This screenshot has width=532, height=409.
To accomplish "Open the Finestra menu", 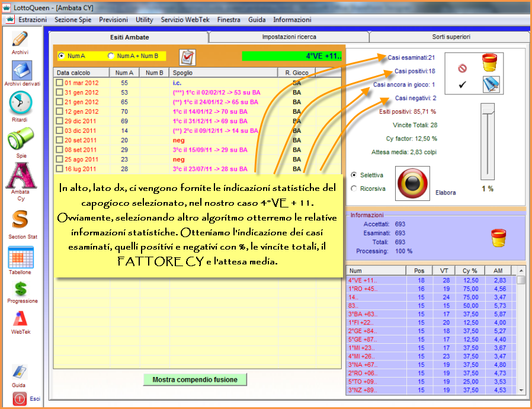I will [x=229, y=20].
